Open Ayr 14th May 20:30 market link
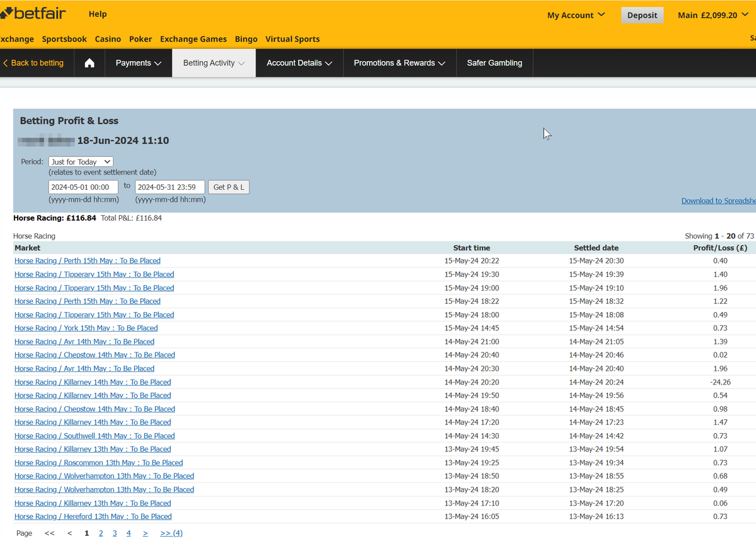756x541 pixels. tap(84, 369)
